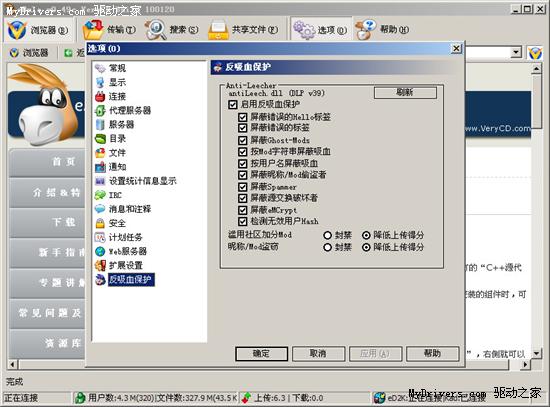Toggle the 屏蔽Ghost-Mods checkbox

click(x=242, y=140)
